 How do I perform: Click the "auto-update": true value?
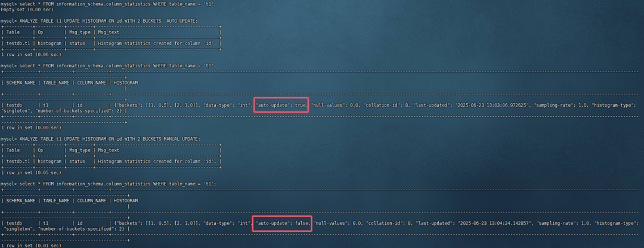[281, 105]
